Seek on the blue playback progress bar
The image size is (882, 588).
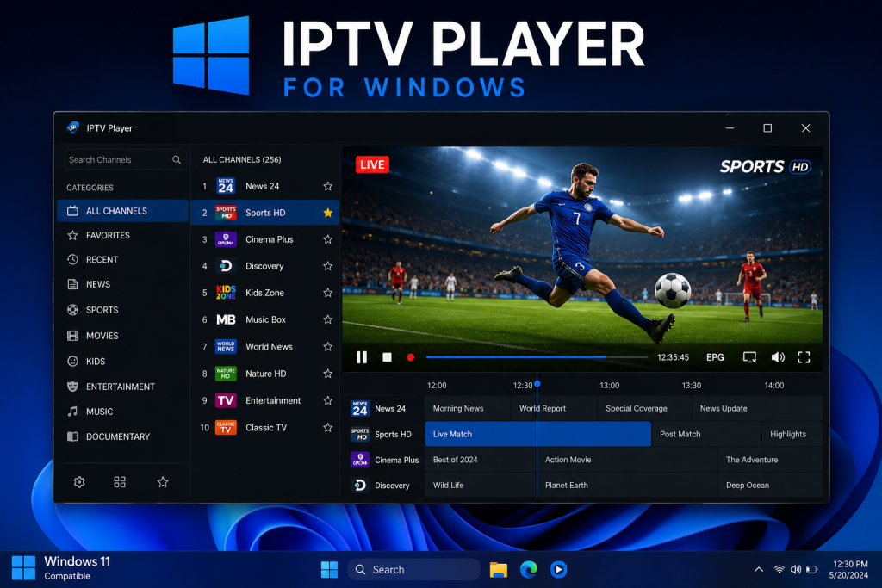tap(537, 357)
